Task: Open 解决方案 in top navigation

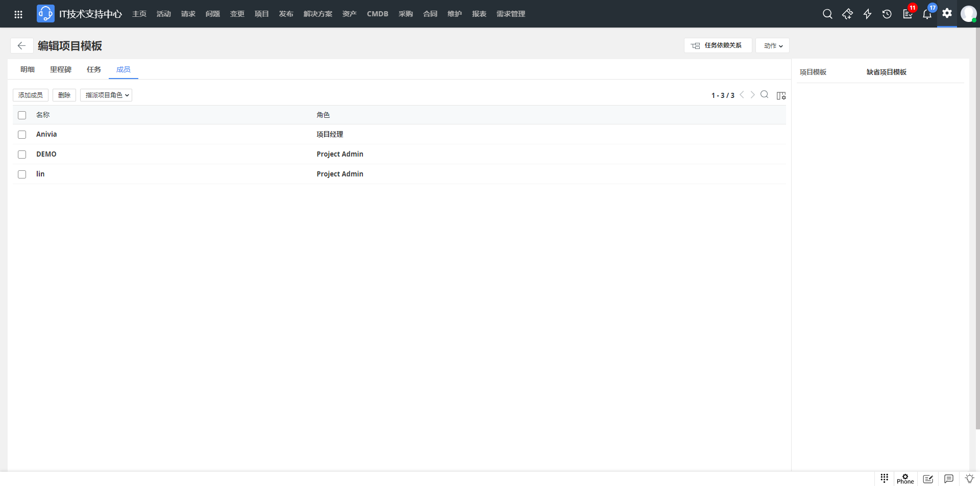Action: 318,14
